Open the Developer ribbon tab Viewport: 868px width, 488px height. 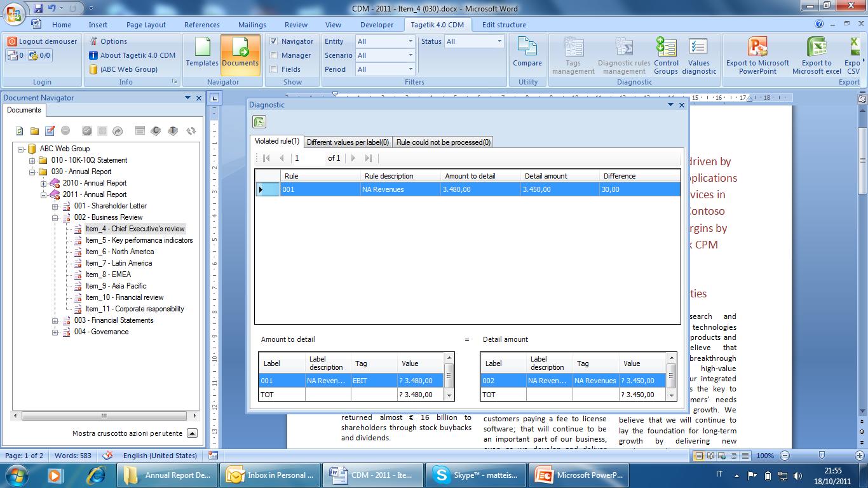tap(377, 25)
